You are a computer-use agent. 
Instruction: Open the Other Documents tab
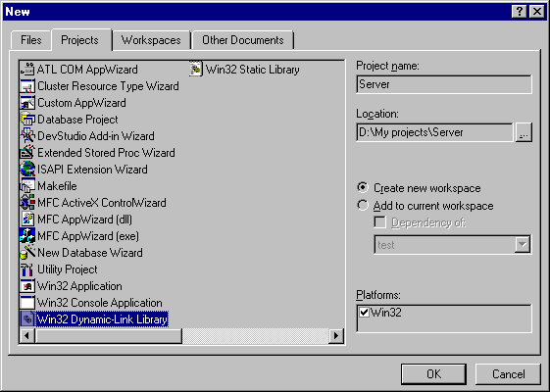point(243,40)
